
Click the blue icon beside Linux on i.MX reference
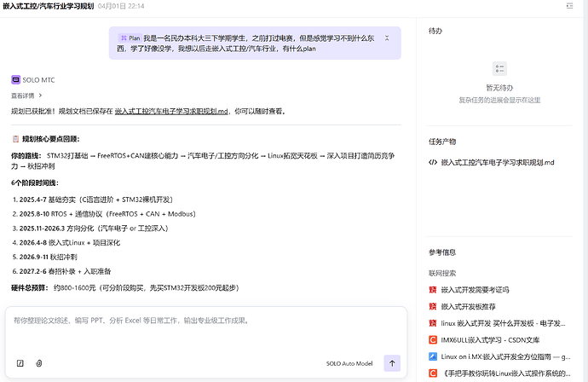click(x=433, y=356)
